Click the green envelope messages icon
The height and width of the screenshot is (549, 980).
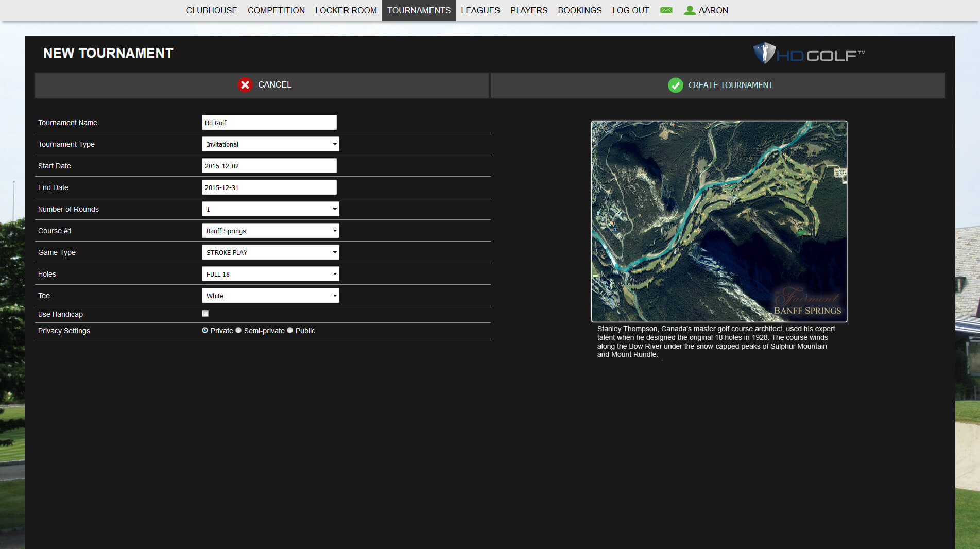(666, 10)
